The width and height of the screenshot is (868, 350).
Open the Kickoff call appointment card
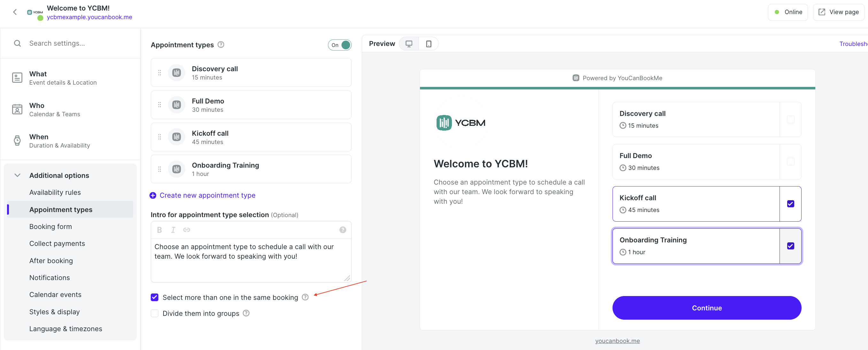pyautogui.click(x=251, y=137)
